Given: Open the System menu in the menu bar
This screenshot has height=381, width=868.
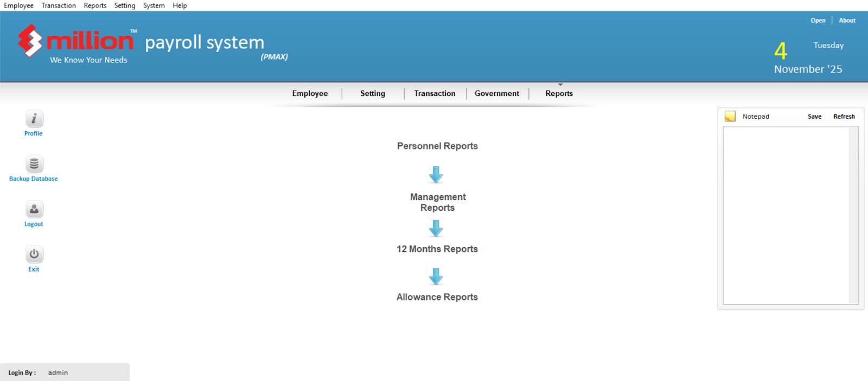Looking at the screenshot, I should pyautogui.click(x=154, y=5).
